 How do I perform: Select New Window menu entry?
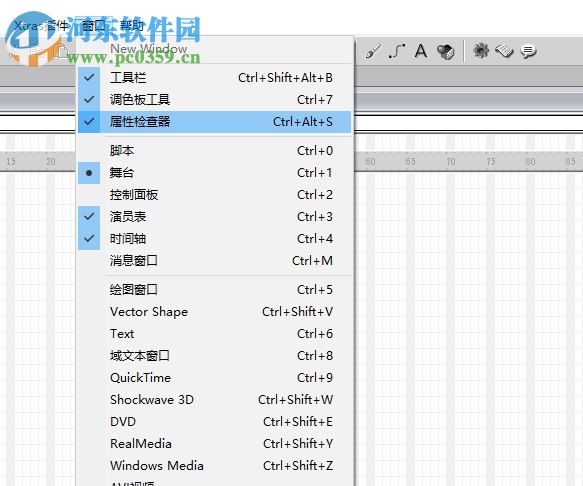pyautogui.click(x=215, y=49)
